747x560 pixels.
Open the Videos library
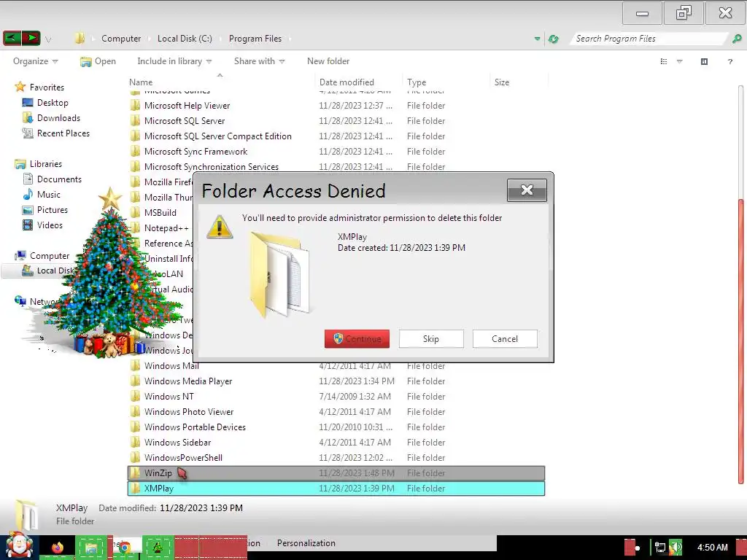click(x=50, y=225)
